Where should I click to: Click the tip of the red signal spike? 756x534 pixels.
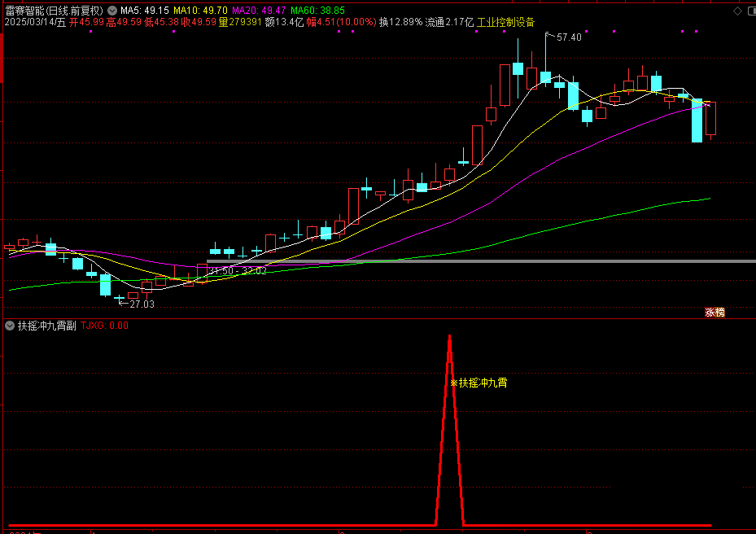click(x=449, y=335)
